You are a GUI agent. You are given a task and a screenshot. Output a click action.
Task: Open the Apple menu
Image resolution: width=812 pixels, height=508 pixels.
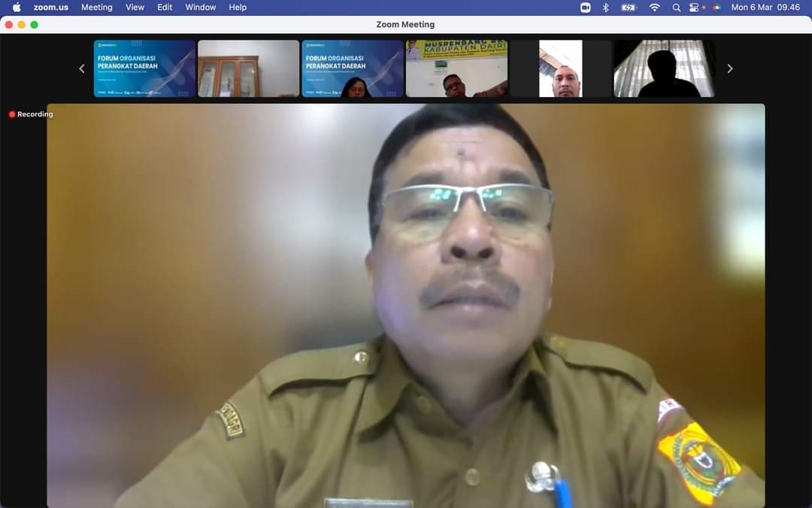17,8
